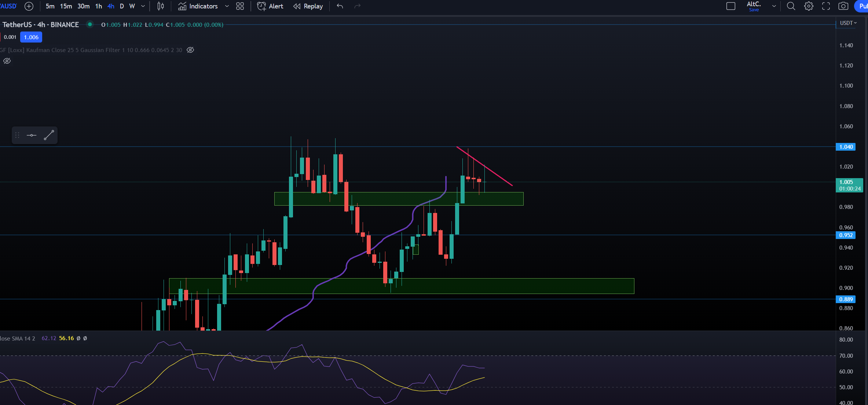Image resolution: width=868 pixels, height=405 pixels.
Task: Undo the last chart action
Action: pos(340,6)
